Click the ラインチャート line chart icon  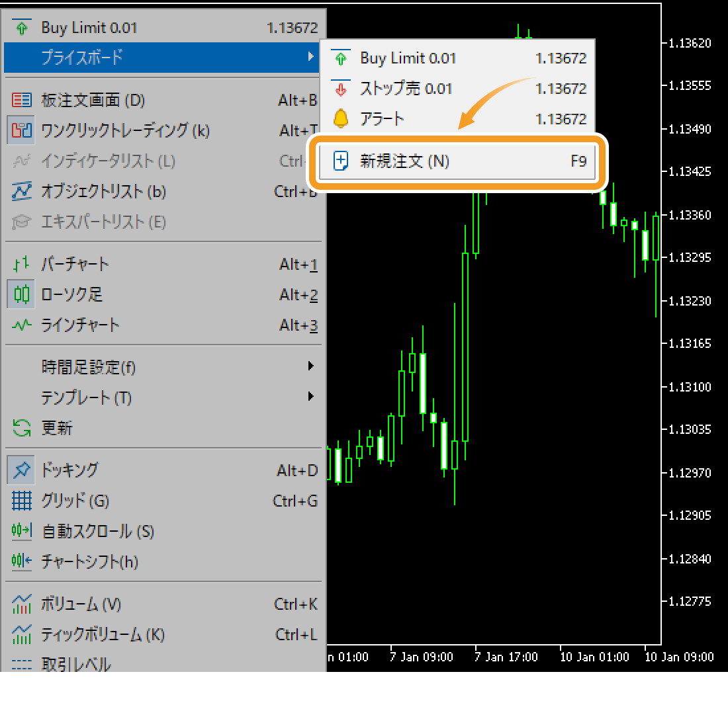[21, 325]
